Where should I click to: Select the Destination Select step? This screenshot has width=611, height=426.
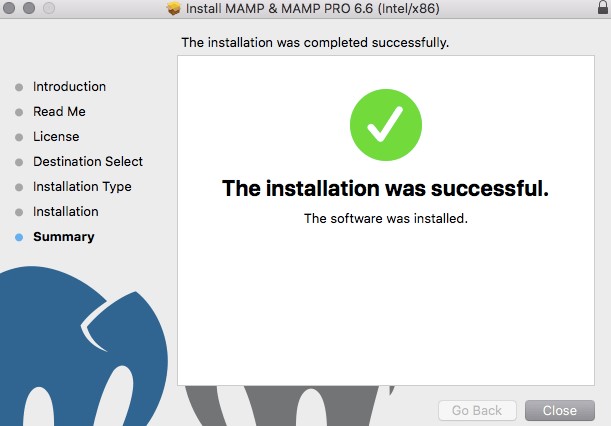[88, 162]
